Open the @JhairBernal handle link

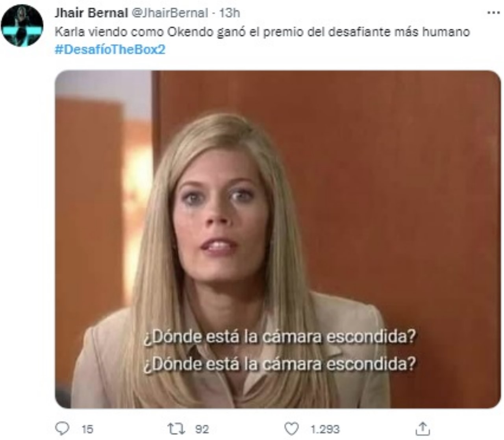169,13
